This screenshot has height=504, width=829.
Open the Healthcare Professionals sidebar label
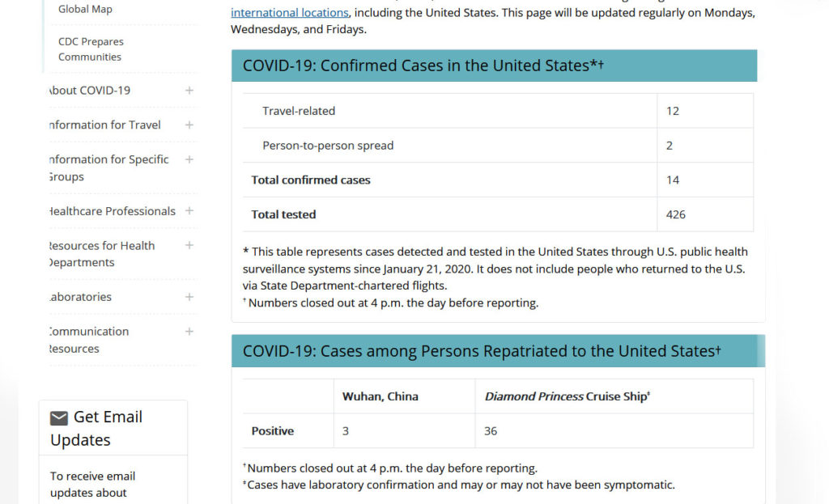pos(112,211)
